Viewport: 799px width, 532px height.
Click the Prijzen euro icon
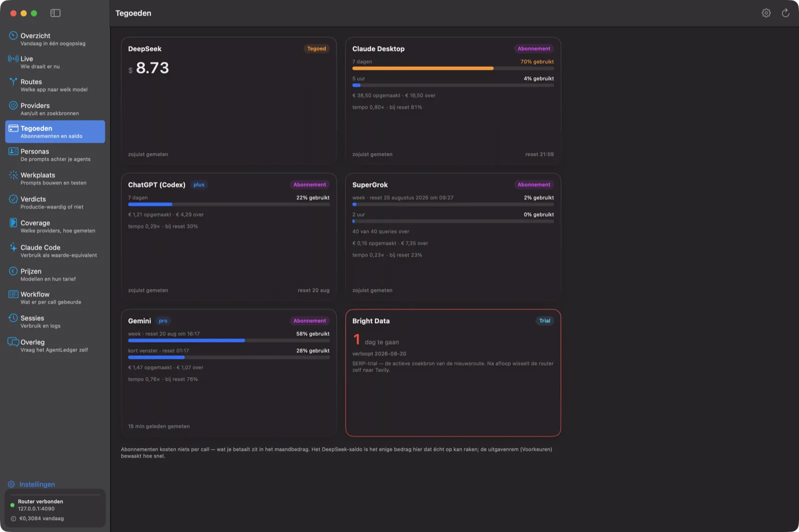click(x=13, y=271)
